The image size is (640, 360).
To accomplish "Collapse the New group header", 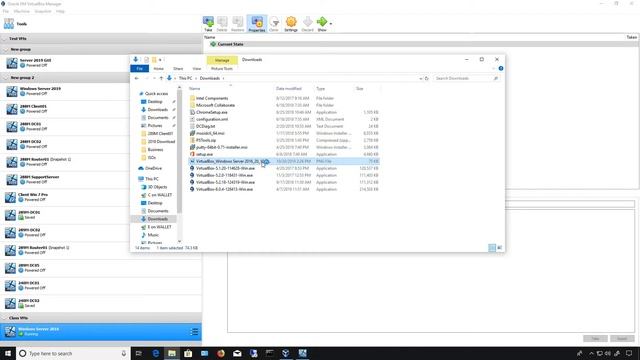I will (5, 49).
